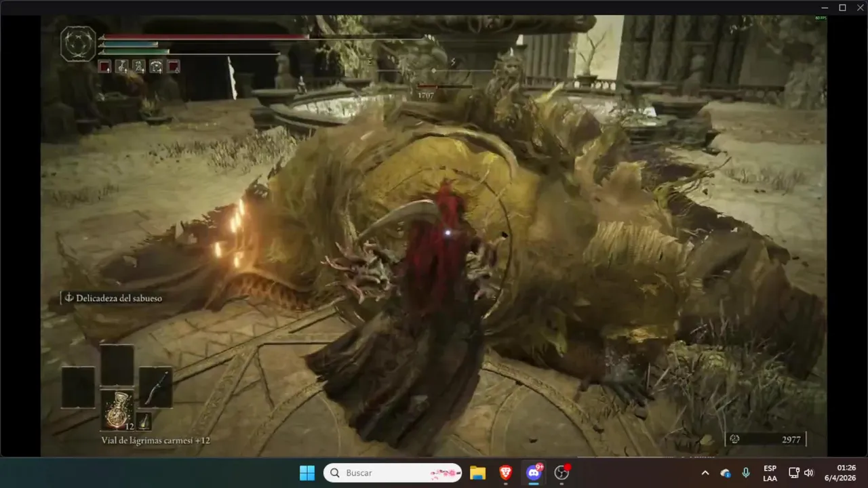Click the Buscar search box on taskbar

coord(393,472)
